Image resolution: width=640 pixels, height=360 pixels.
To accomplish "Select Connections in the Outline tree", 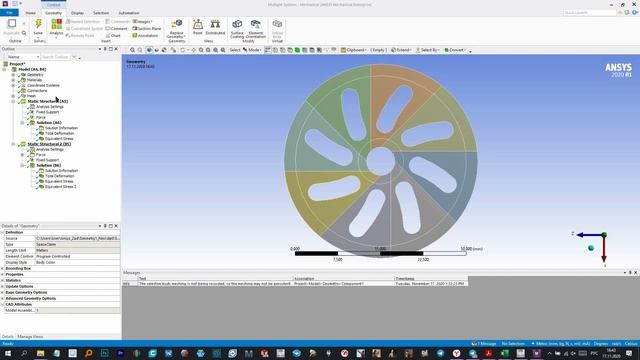I will 37,91.
